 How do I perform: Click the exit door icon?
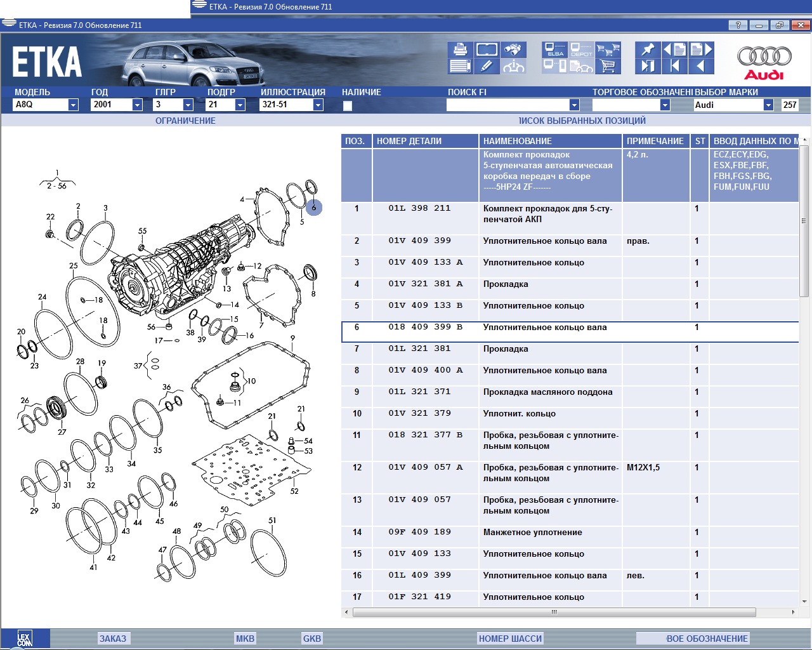[x=648, y=65]
